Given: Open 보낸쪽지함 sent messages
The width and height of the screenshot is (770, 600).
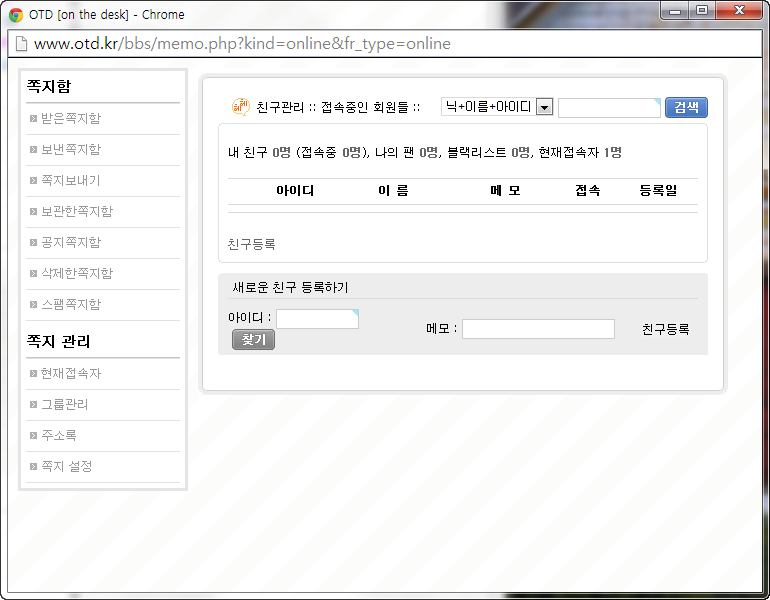Looking at the screenshot, I should click(x=71, y=149).
